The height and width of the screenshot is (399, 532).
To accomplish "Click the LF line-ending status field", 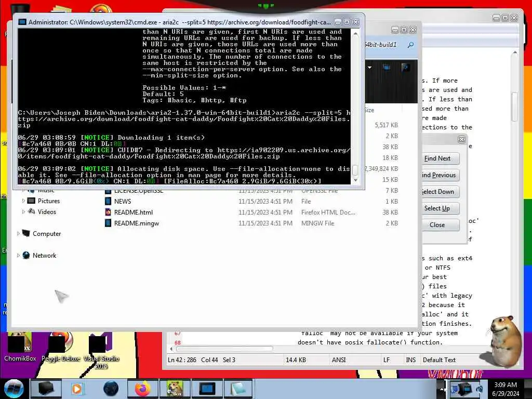I will click(387, 360).
